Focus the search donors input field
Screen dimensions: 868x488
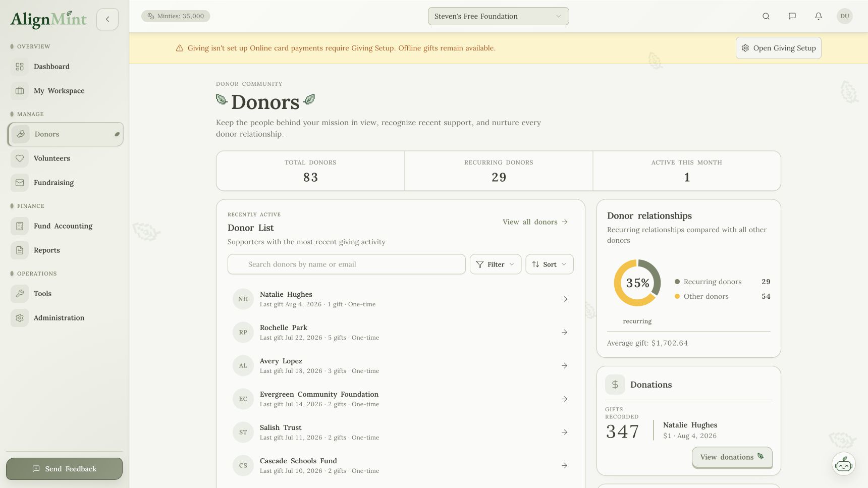347,264
